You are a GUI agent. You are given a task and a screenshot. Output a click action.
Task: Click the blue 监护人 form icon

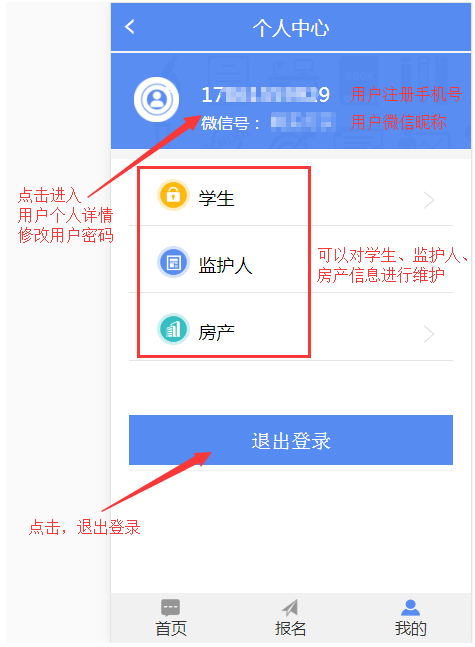[173, 262]
